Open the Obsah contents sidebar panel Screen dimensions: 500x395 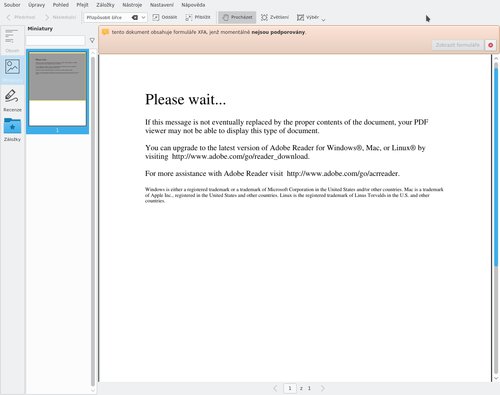12,41
